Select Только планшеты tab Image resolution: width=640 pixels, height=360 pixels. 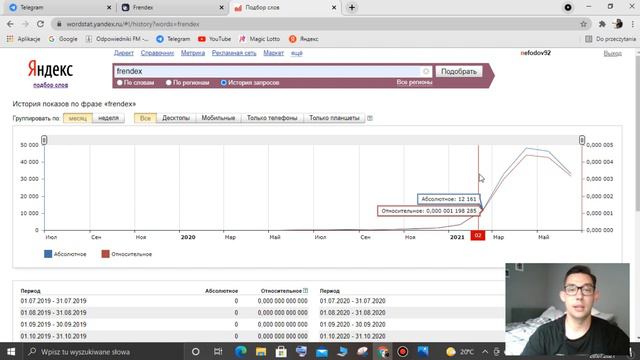point(334,118)
